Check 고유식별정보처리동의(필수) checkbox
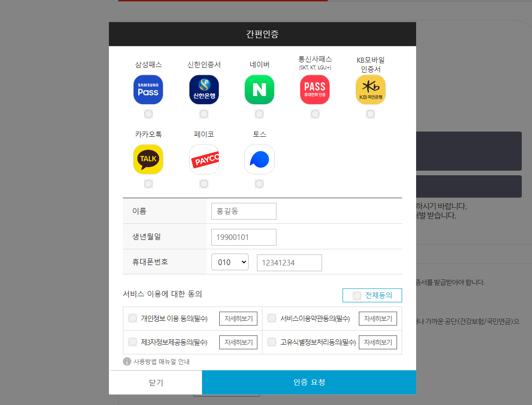Screen dimensions: 532x405 (x=272, y=342)
